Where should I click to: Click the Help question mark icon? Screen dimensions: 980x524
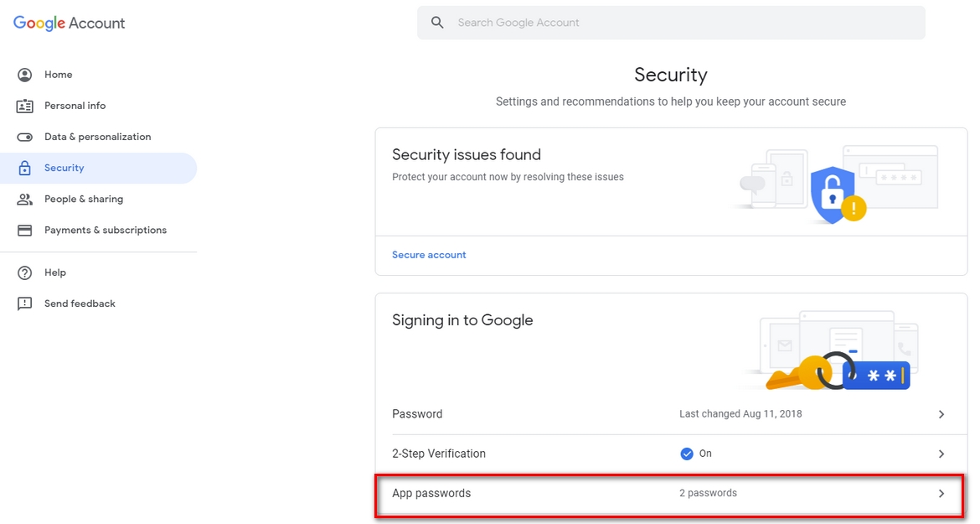tap(25, 272)
